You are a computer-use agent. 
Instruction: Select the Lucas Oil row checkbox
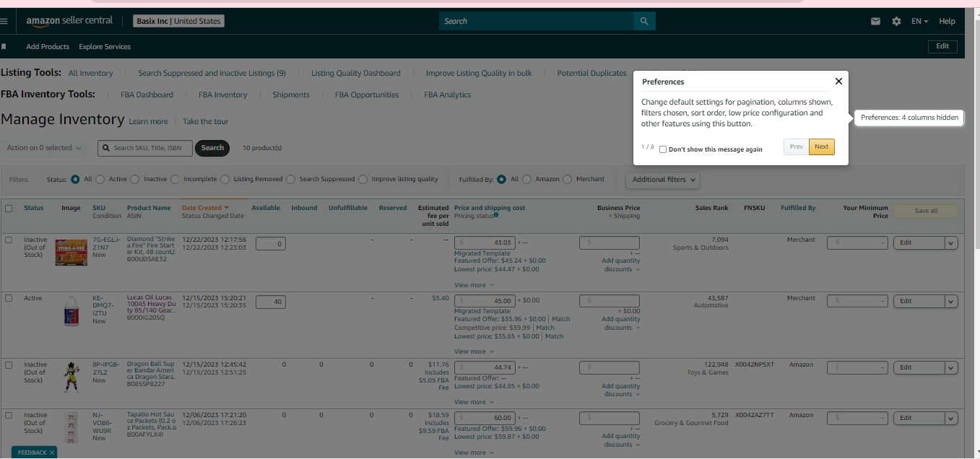pyautogui.click(x=9, y=298)
